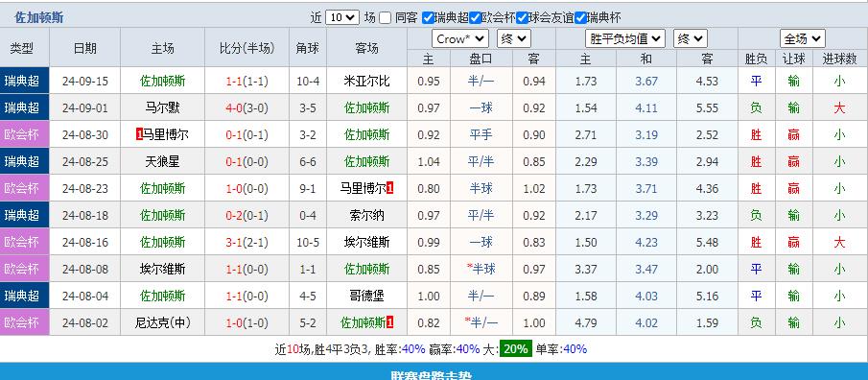Click red card badge beside away 马里博尔
This screenshot has height=380, width=868.
point(389,188)
